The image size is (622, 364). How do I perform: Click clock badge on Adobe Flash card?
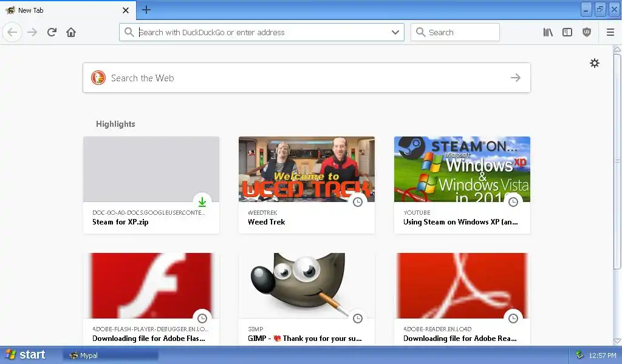tap(202, 318)
